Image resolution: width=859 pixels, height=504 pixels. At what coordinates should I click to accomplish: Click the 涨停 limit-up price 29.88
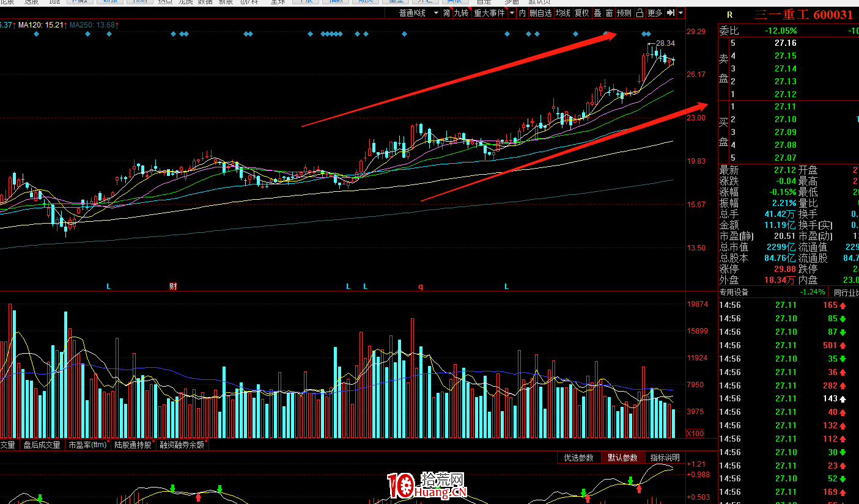786,269
